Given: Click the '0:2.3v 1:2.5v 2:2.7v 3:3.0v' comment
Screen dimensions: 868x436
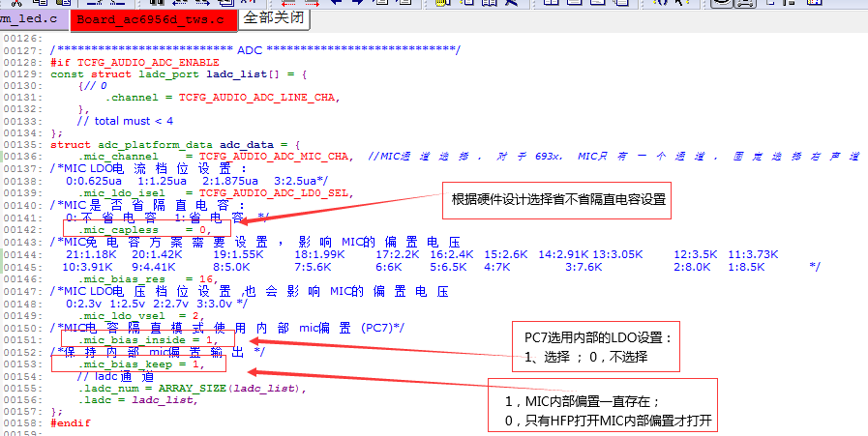Looking at the screenshot, I should coord(157,304).
